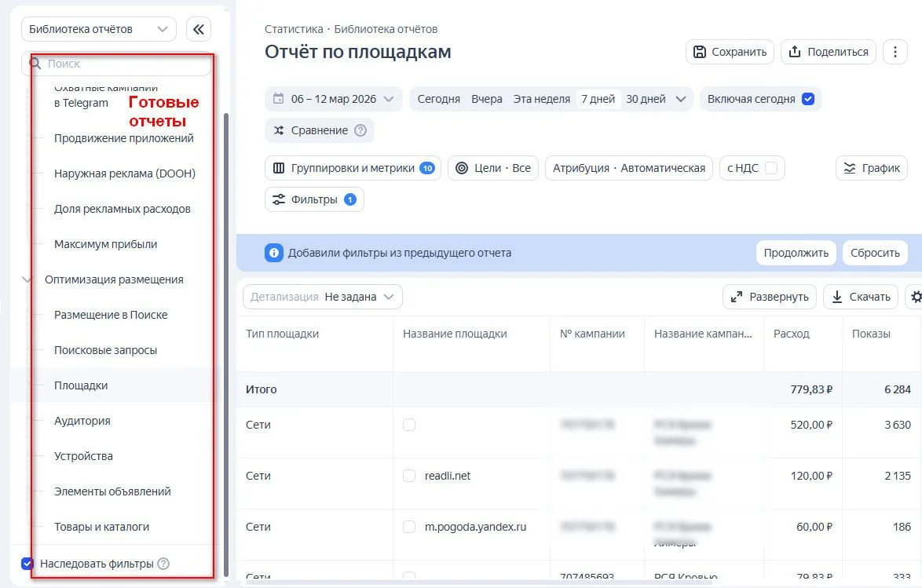922x588 pixels.
Task: Open the Устройства report
Action: (x=83, y=456)
